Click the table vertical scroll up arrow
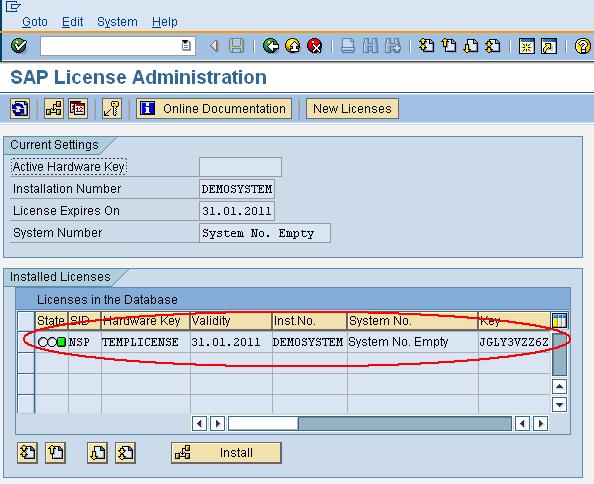 tap(560, 387)
